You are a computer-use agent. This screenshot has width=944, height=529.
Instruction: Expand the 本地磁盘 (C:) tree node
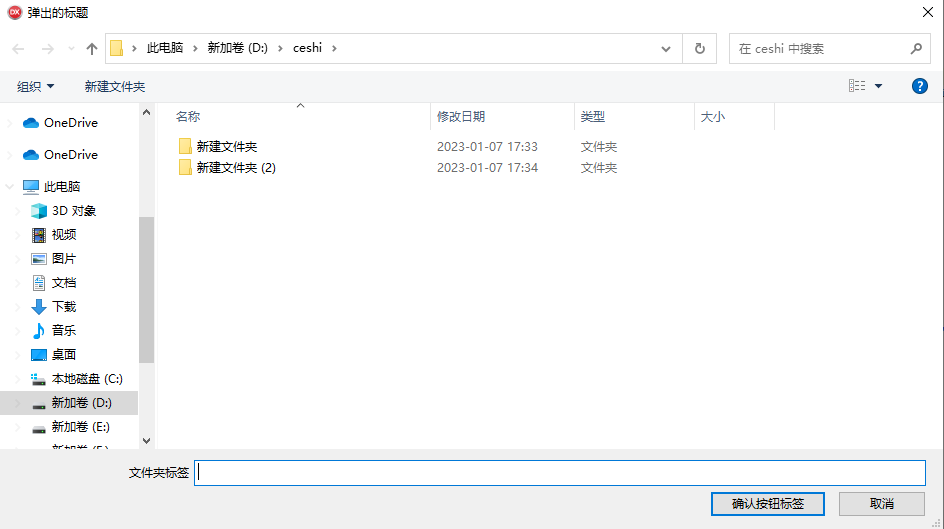pyautogui.click(x=17, y=379)
